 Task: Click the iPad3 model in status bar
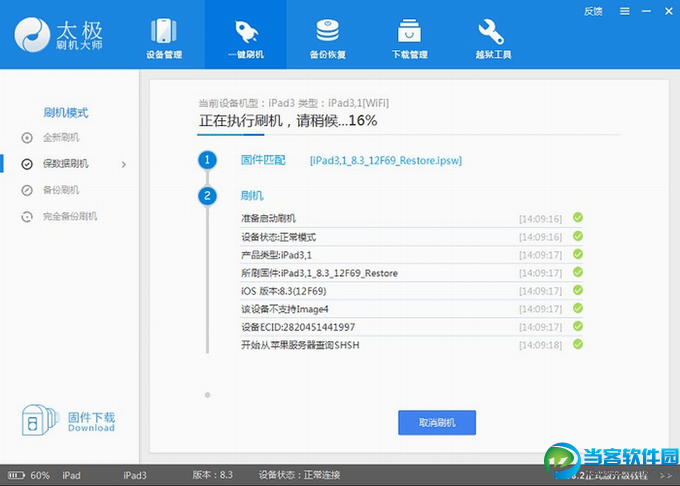[x=135, y=476]
